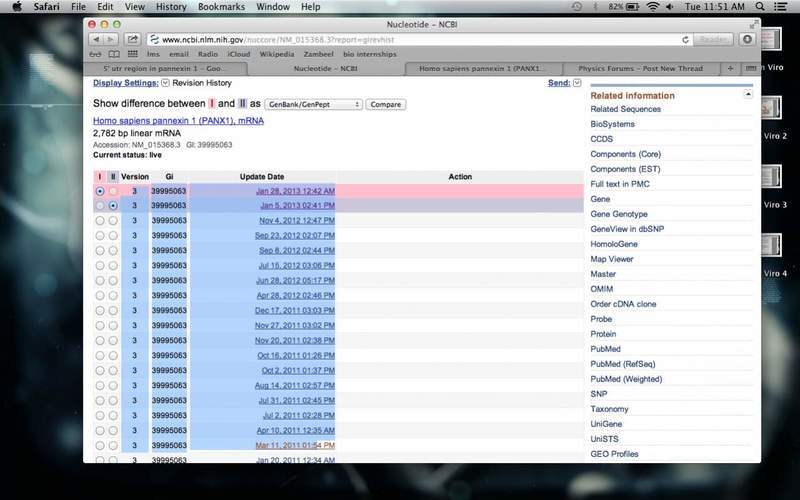Open the Jan 28, 2013 12:42 AM revision link

click(295, 191)
